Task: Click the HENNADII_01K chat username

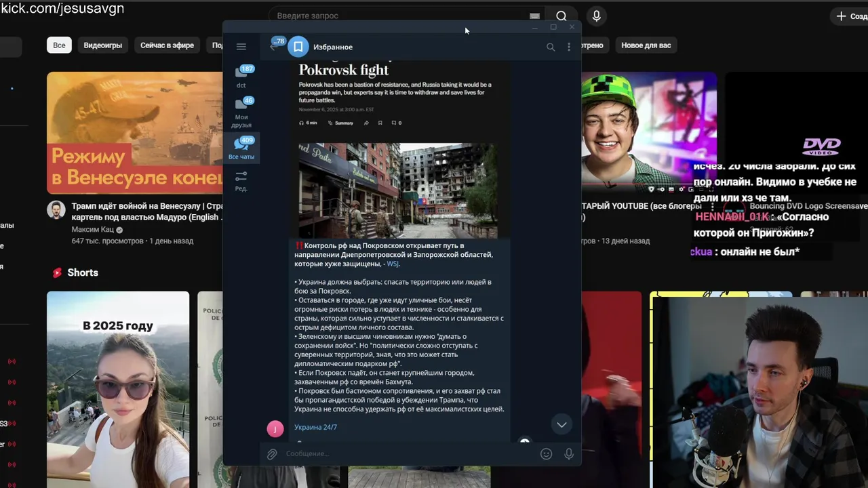Action: coord(732,217)
